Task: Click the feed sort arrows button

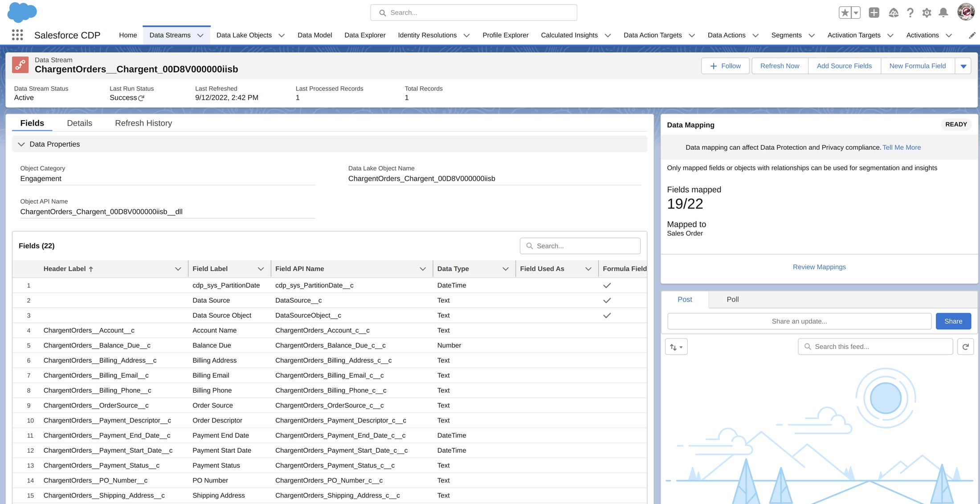Action: [676, 347]
